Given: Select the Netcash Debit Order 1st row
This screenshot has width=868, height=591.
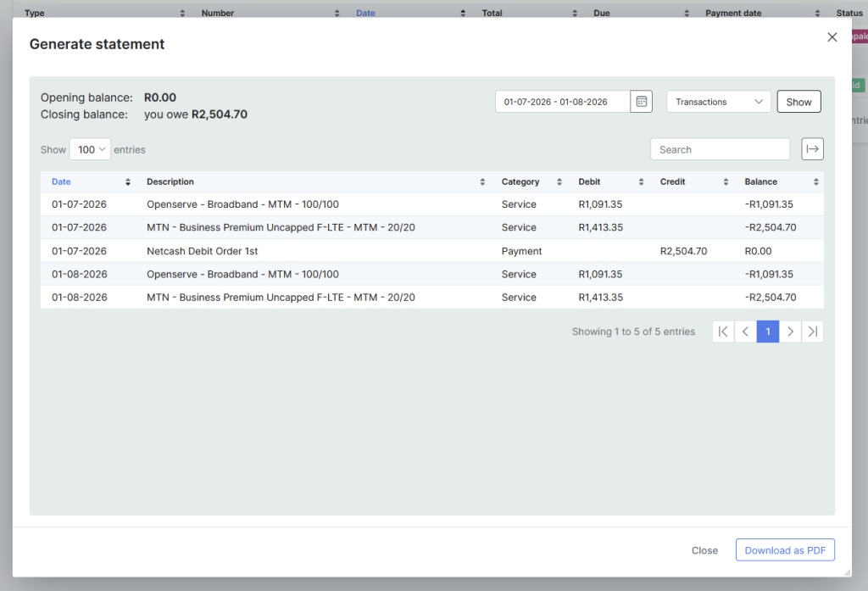Looking at the screenshot, I should [431, 251].
